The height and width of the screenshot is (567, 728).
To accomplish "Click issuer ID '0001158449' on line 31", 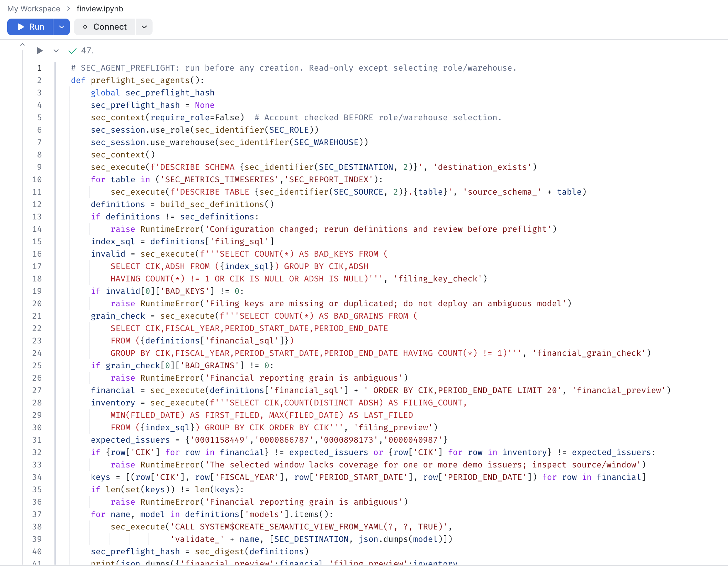I will coord(220,440).
